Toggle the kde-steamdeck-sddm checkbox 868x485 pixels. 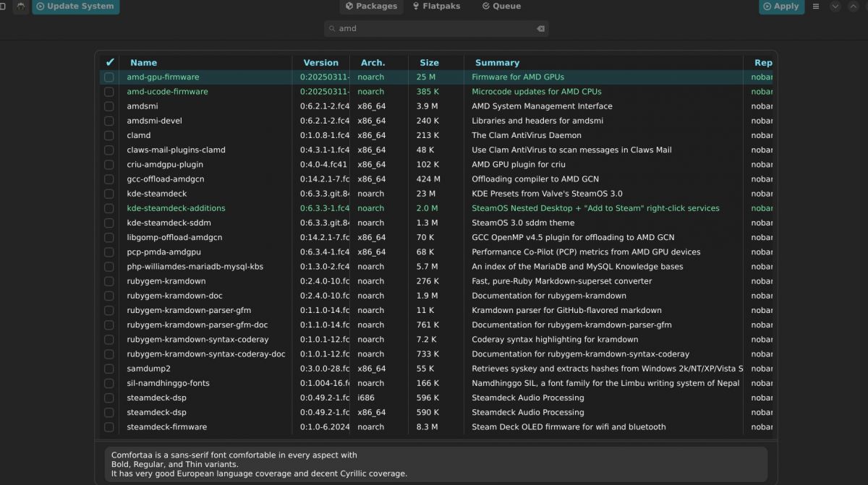click(x=109, y=223)
